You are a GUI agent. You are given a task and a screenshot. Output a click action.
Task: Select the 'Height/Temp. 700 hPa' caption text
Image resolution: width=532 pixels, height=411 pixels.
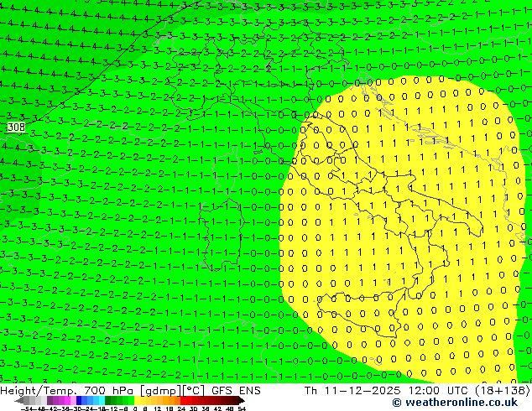coord(67,391)
